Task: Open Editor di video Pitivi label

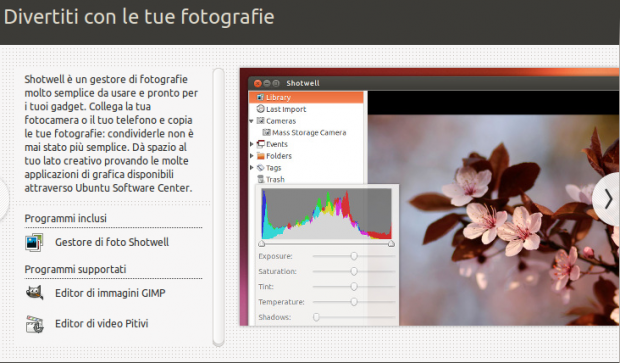Action: (x=102, y=323)
